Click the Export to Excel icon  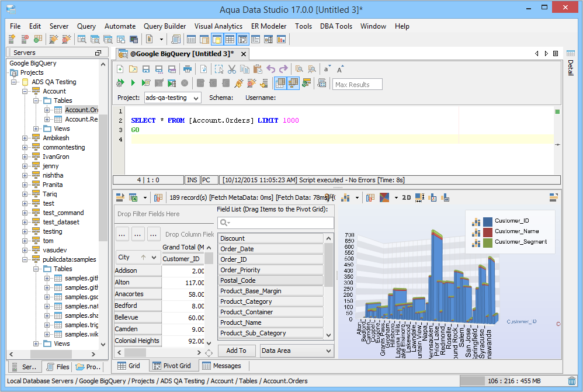pos(133,197)
